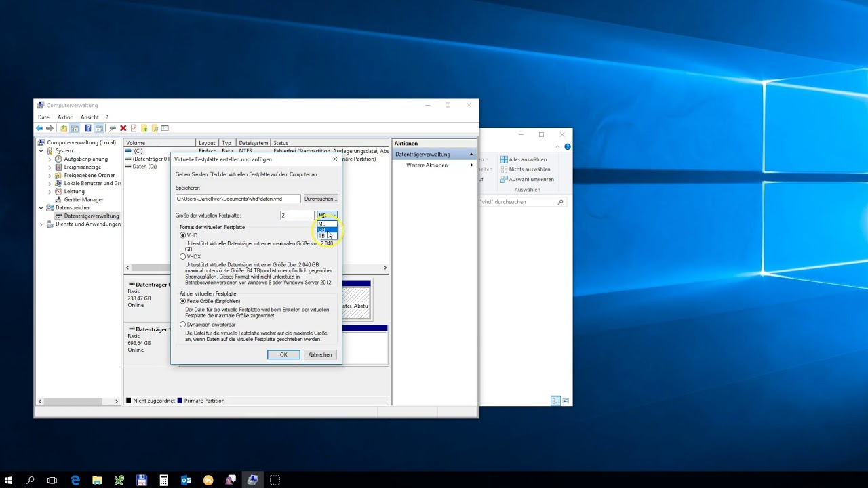The width and height of the screenshot is (868, 488).
Task: Click the Abbrechen button
Action: pos(320,354)
